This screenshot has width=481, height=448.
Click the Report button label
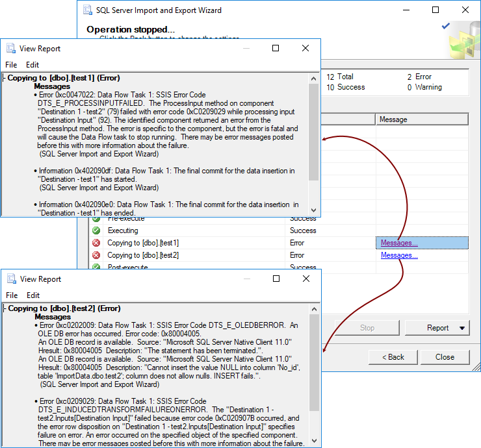[437, 328]
